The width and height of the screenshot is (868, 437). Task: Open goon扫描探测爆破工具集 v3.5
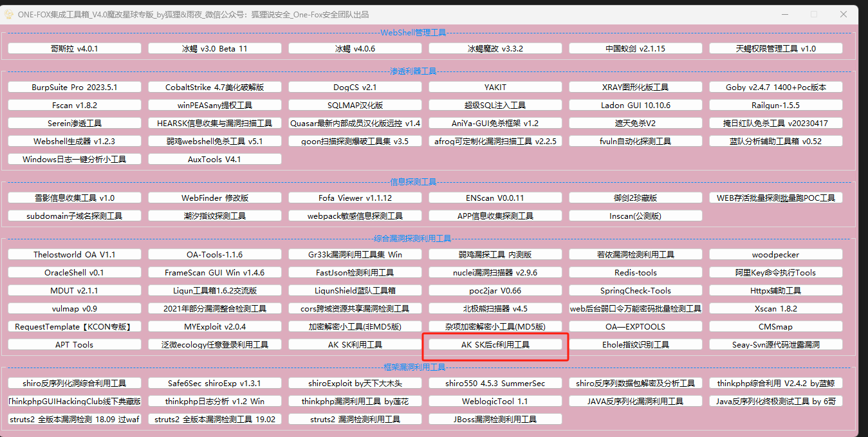click(355, 141)
